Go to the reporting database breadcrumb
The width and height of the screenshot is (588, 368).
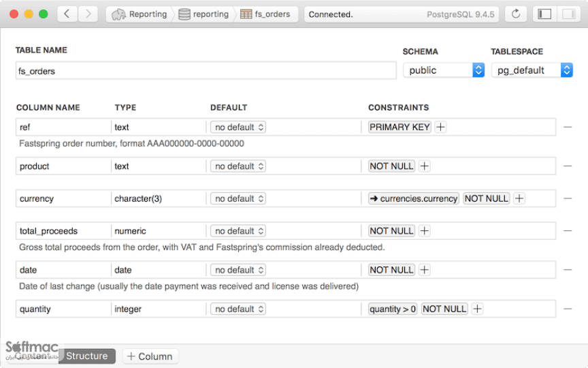(x=204, y=14)
